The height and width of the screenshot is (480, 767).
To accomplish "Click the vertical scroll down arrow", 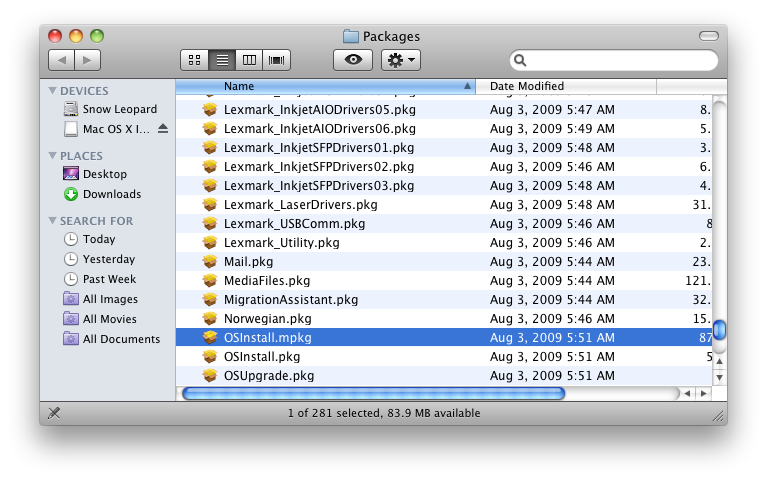I will coord(719,377).
